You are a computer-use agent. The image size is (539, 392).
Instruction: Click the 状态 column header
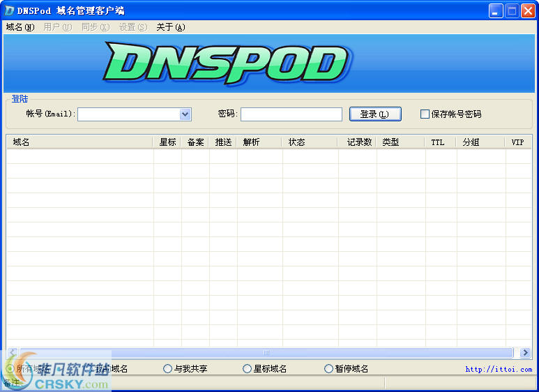click(x=310, y=142)
